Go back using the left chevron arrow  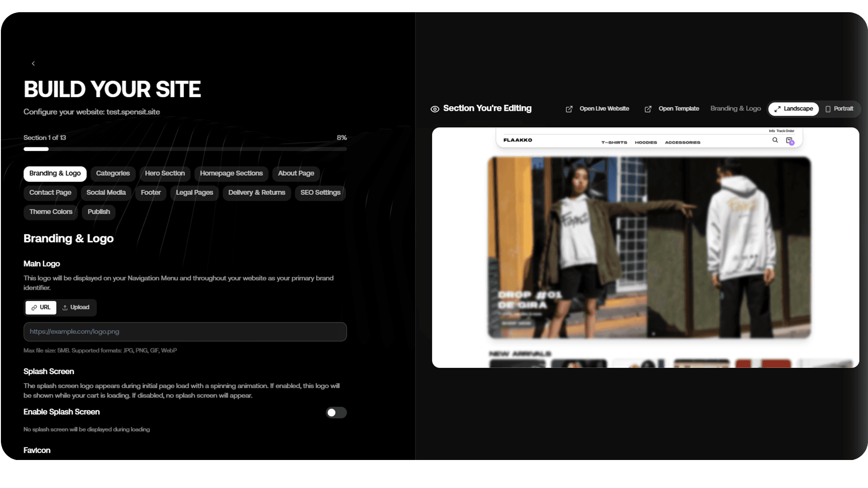[33, 64]
